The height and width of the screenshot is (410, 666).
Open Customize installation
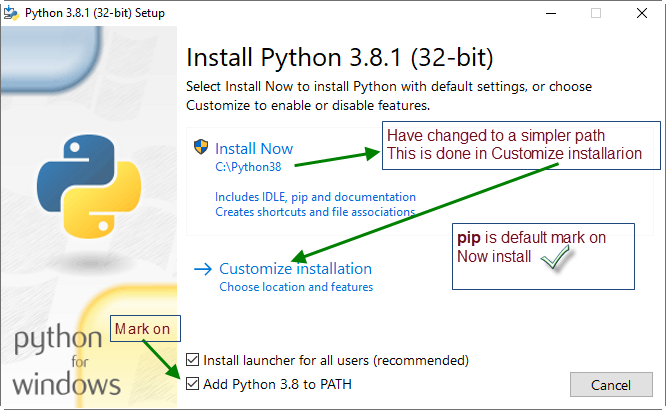(x=295, y=269)
